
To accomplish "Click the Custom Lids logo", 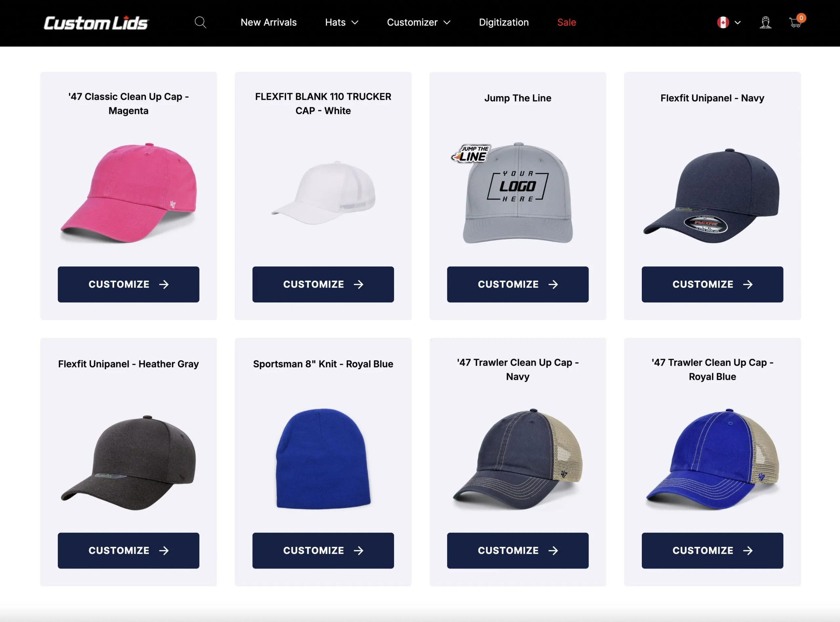I will [96, 23].
